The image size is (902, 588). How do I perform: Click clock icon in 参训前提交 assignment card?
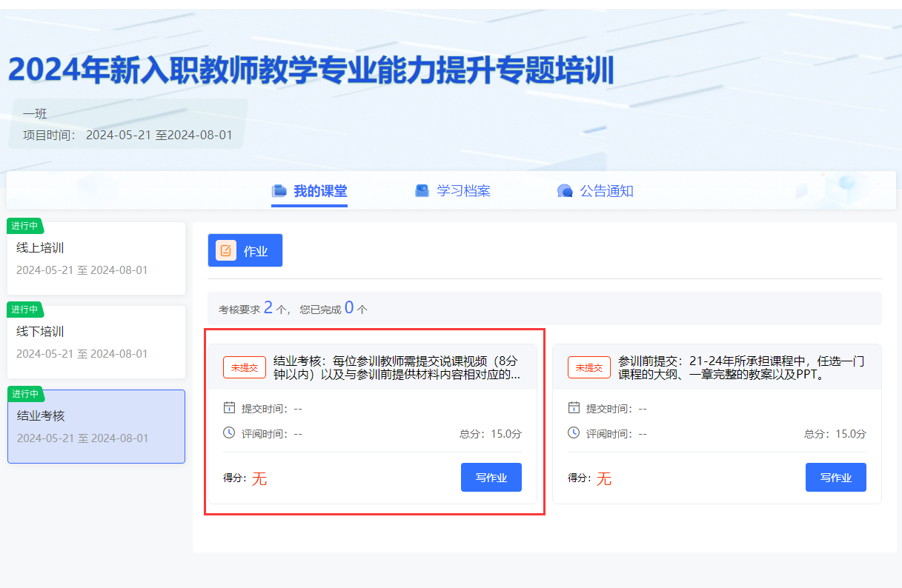point(574,433)
